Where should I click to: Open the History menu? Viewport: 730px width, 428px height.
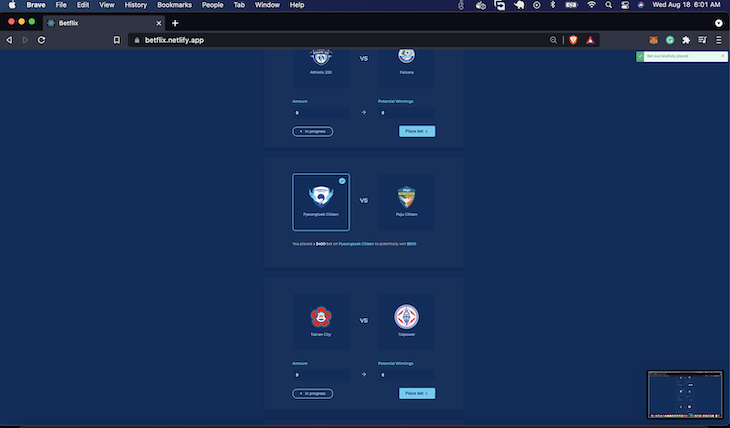tap(135, 5)
